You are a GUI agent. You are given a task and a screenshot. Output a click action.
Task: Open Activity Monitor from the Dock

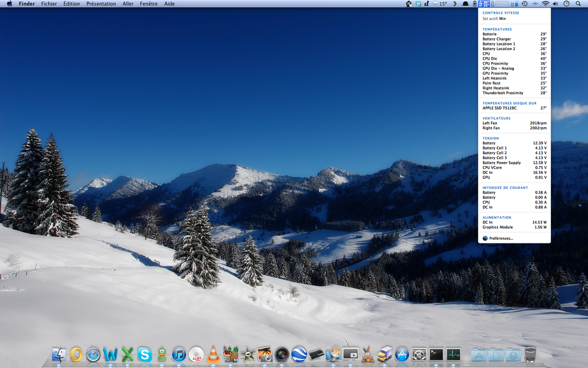point(453,354)
